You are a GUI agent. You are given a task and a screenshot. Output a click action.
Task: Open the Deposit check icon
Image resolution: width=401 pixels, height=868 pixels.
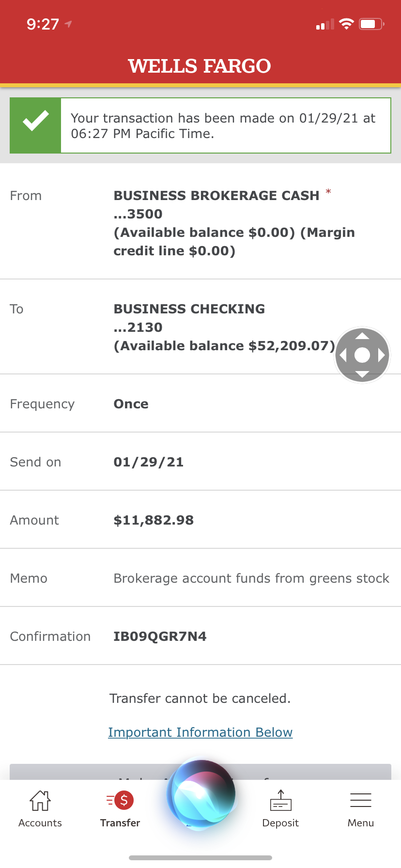point(280,801)
